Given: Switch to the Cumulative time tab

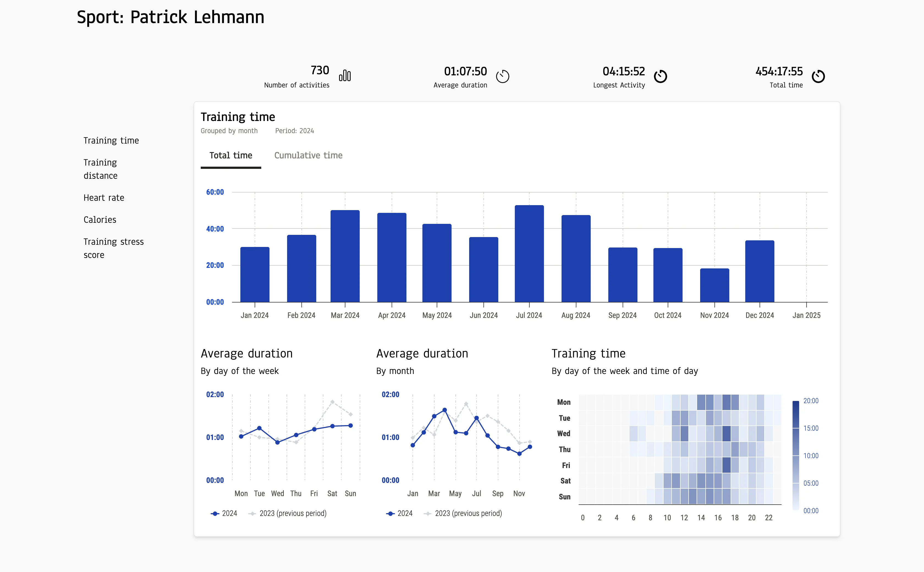Looking at the screenshot, I should pyautogui.click(x=308, y=155).
